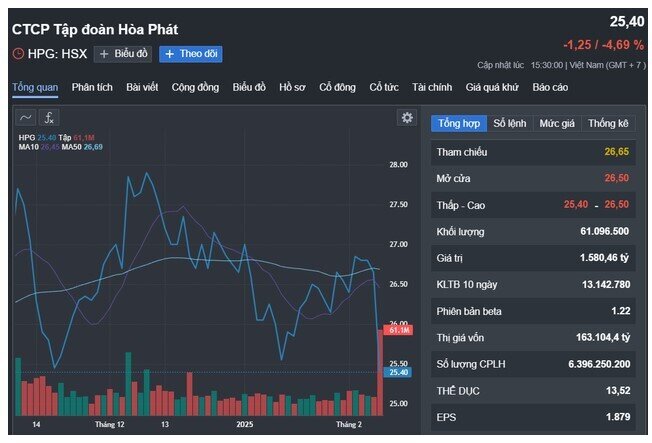
Task: Click the red 61.1M volume tag
Action: [x=398, y=330]
